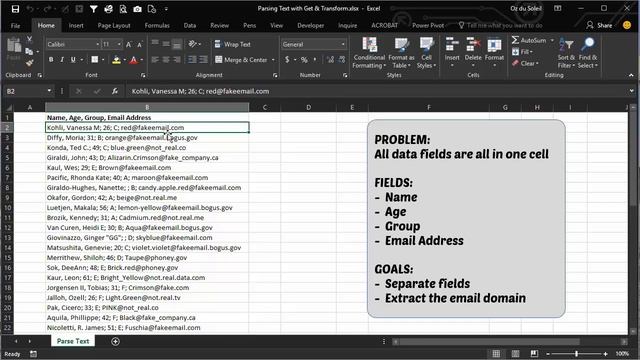Collapse the ribbon with the chevron
The width and height of the screenshot is (640, 360).
point(631,75)
